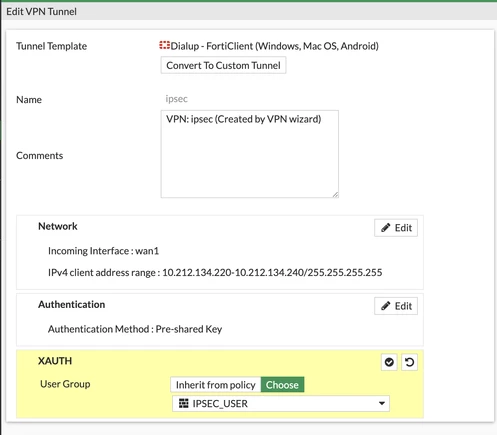Click the FortiClient tunnel template icon

[164, 45]
